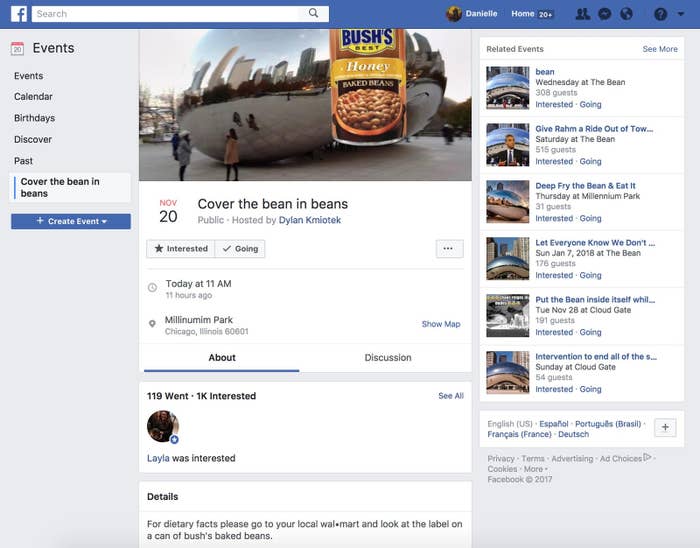The width and height of the screenshot is (700, 548).
Task: Open Deep Fry the Bean event thumbnail
Action: click(508, 202)
